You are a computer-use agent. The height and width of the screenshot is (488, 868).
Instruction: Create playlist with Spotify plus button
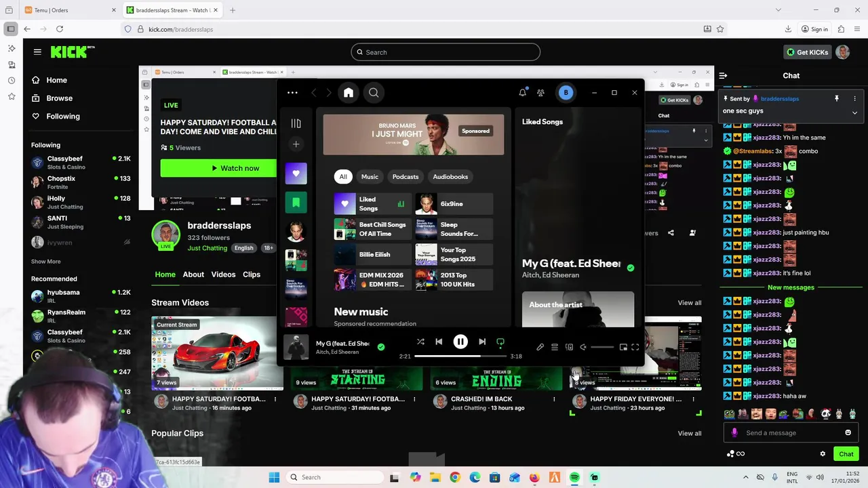(296, 144)
